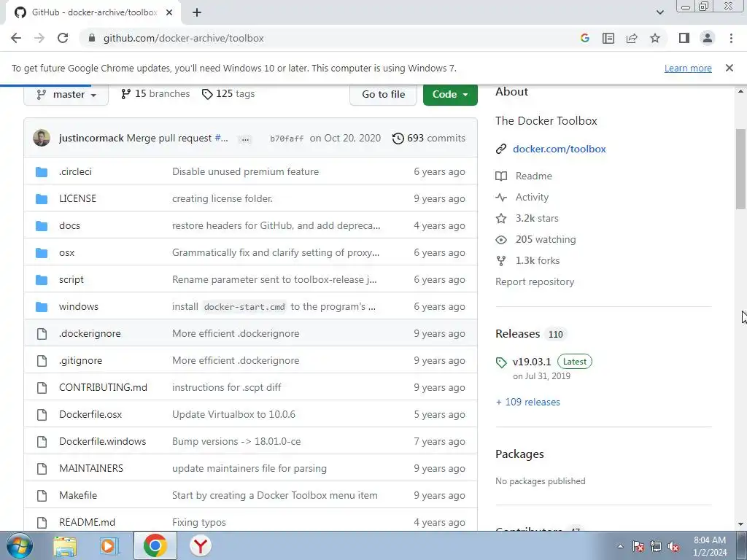
Task: Open media player from taskbar
Action: tap(109, 545)
